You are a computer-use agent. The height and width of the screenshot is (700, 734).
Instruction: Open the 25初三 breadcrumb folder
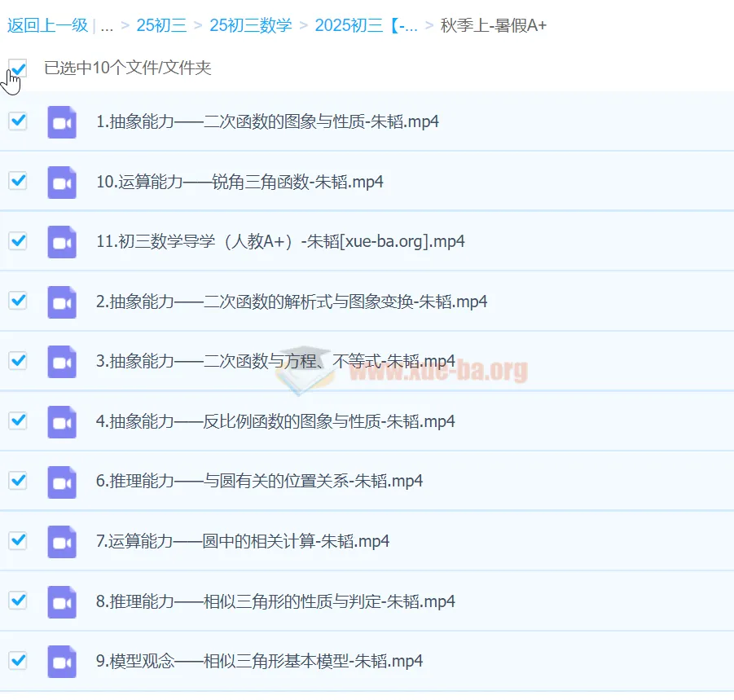click(x=161, y=24)
